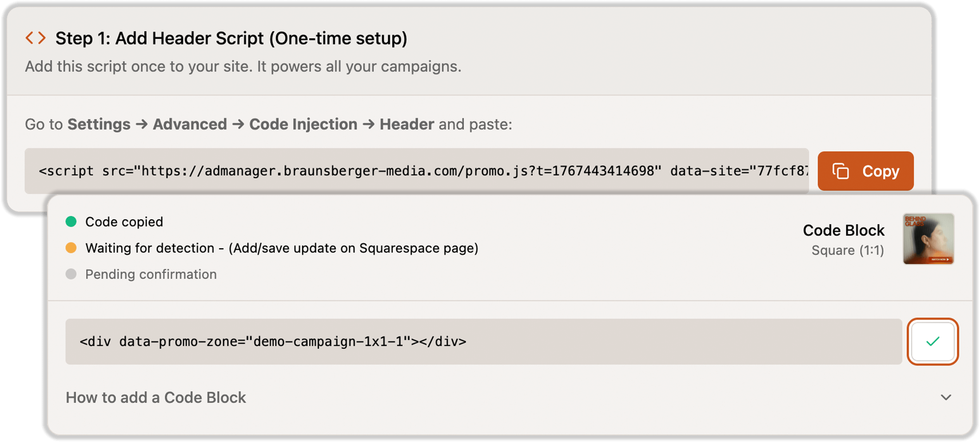This screenshot has height=442, width=980.
Task: Click the green dot beside Code copied
Action: click(71, 222)
